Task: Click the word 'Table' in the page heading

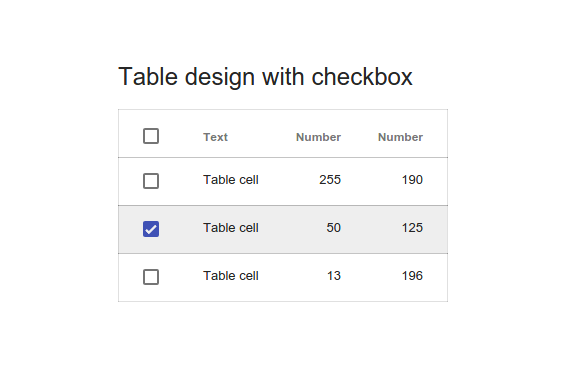Action: 148,77
